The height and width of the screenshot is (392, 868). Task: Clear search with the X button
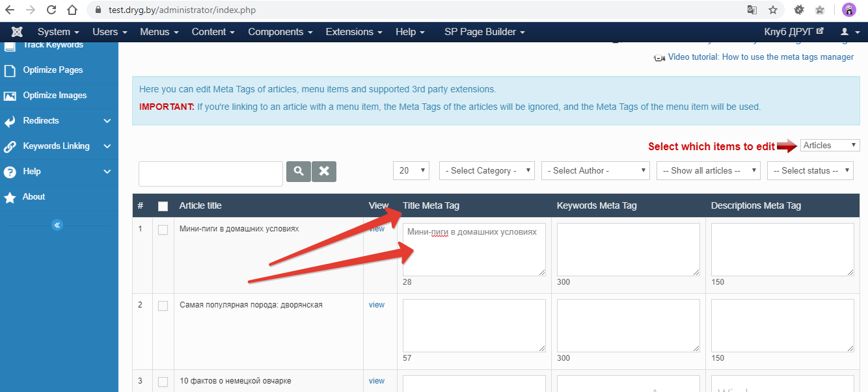(x=324, y=172)
